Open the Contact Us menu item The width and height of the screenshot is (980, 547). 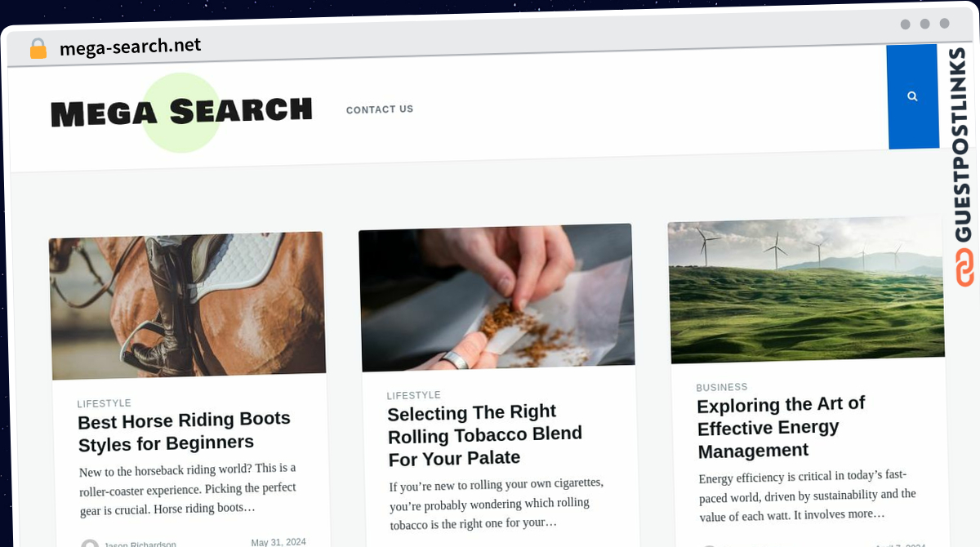click(x=380, y=109)
